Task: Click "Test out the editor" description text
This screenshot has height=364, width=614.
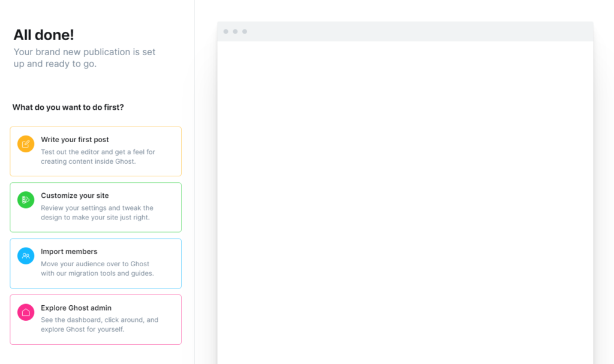Action: click(98, 157)
